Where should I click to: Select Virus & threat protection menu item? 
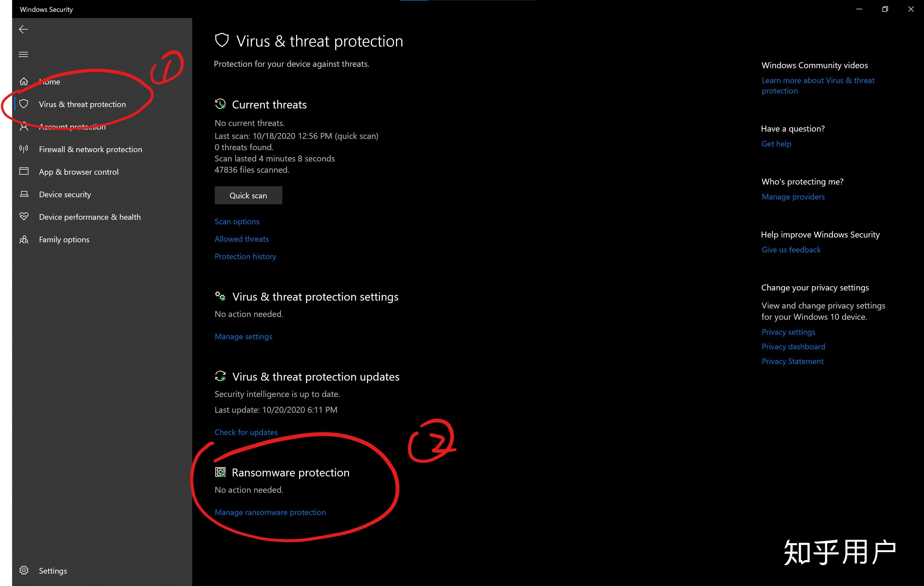click(x=82, y=104)
